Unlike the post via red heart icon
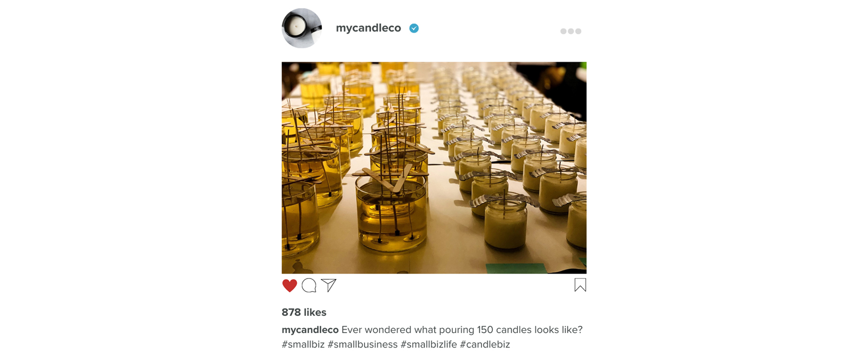Image resolution: width=868 pixels, height=362 pixels. click(x=289, y=286)
